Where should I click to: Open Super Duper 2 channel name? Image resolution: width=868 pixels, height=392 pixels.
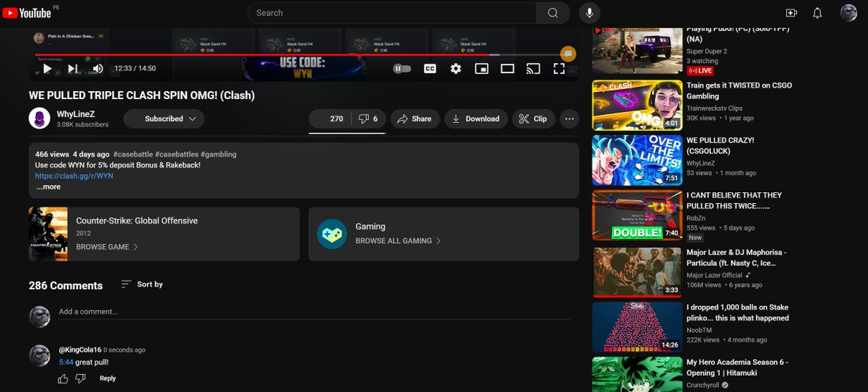point(707,51)
